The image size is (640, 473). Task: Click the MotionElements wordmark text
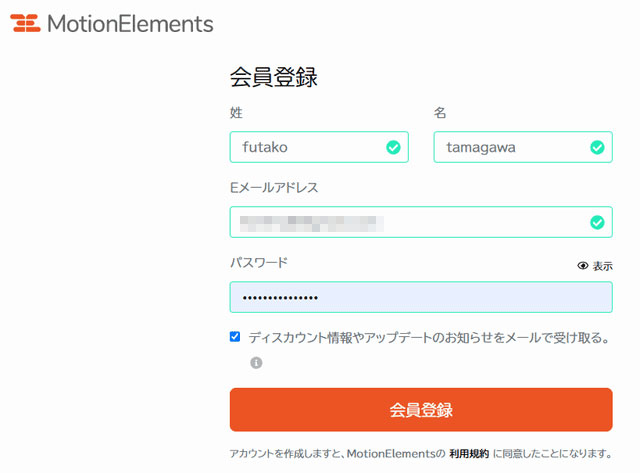pyautogui.click(x=130, y=24)
